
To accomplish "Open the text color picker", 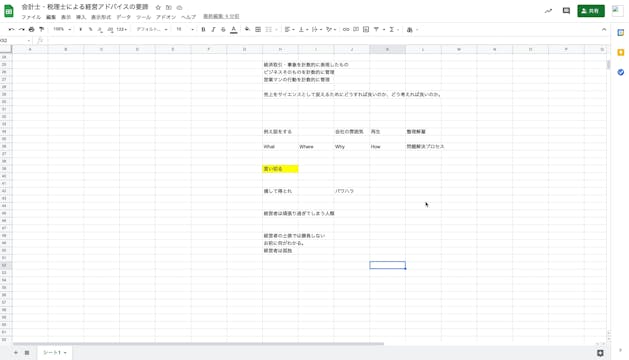I will coord(233,29).
